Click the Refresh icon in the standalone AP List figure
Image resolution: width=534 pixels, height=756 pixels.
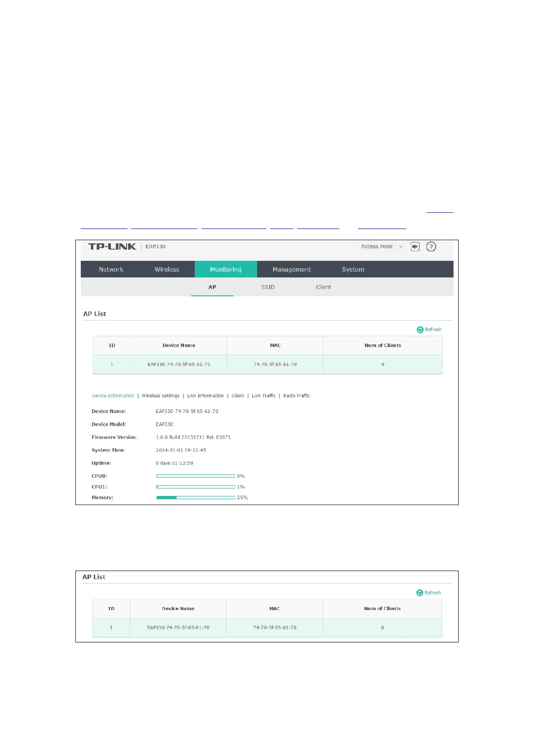point(420,593)
